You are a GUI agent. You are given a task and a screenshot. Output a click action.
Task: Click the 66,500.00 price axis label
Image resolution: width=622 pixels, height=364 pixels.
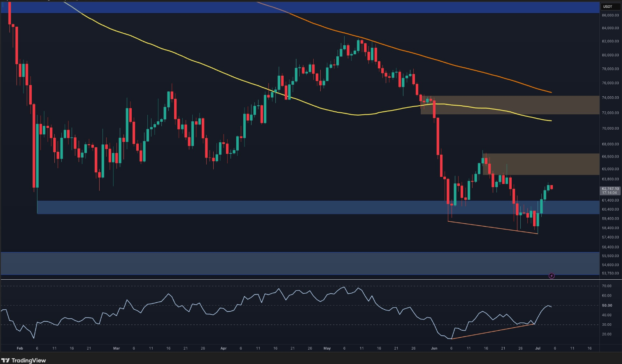click(x=610, y=157)
